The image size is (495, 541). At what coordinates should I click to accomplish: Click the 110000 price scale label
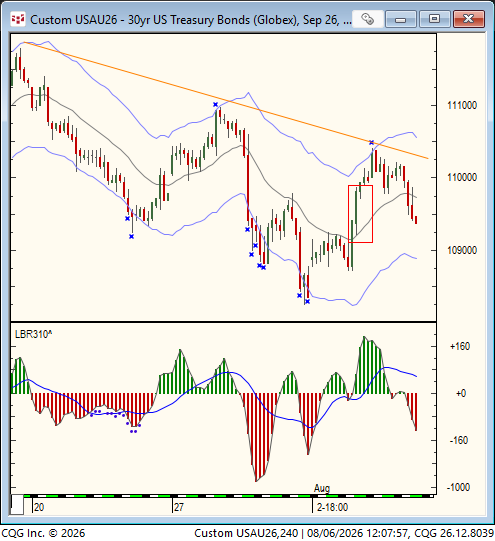tap(462, 177)
